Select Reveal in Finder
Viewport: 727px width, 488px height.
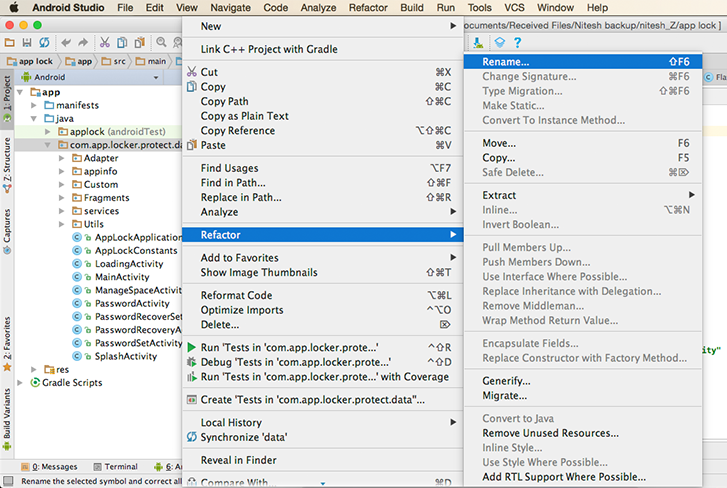pos(323,460)
